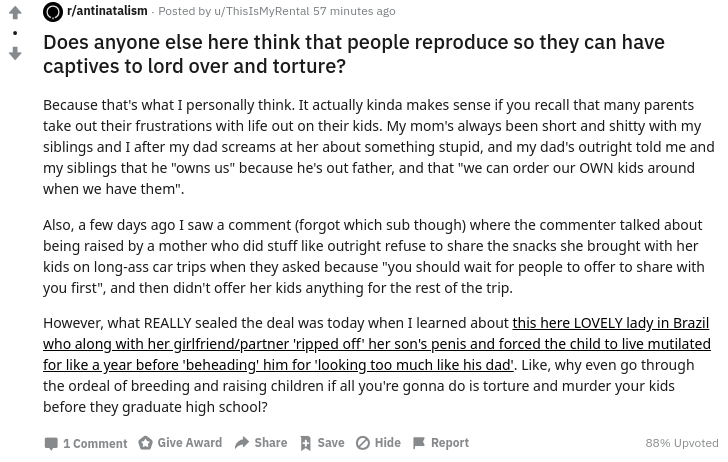Viewport: 728px width, 462px height.
Task: Click the Report flag icon
Action: click(x=418, y=443)
